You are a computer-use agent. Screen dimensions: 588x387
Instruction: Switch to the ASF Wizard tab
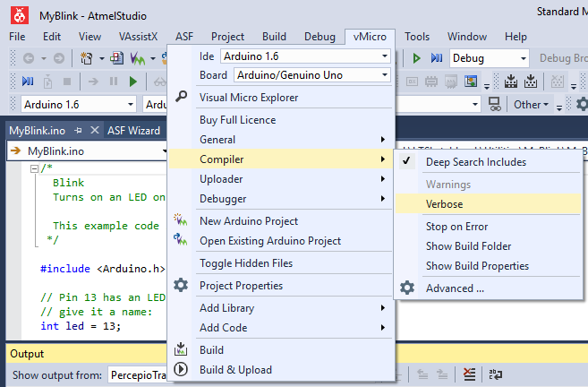[133, 131]
